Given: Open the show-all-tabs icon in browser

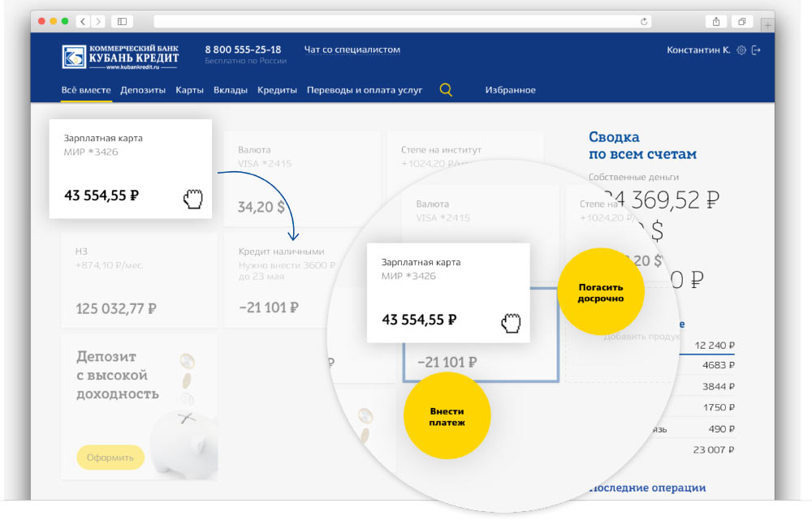Looking at the screenshot, I should pos(742,22).
